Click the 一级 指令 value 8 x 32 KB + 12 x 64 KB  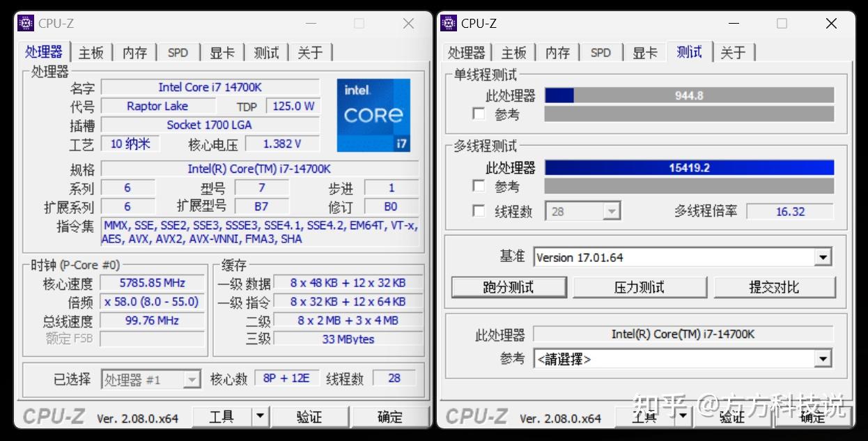[x=348, y=302]
